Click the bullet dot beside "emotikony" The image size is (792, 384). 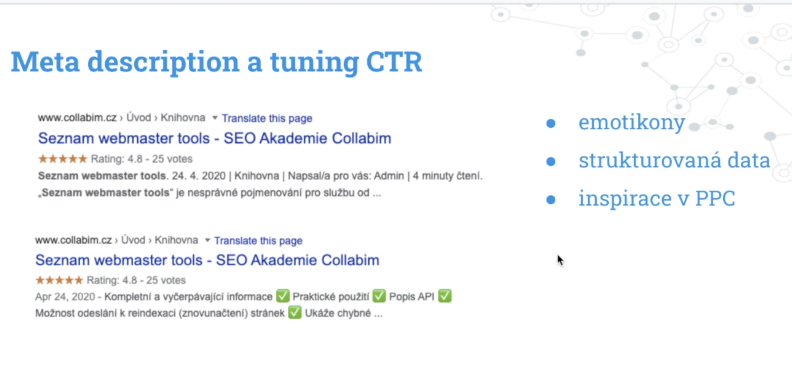point(551,124)
